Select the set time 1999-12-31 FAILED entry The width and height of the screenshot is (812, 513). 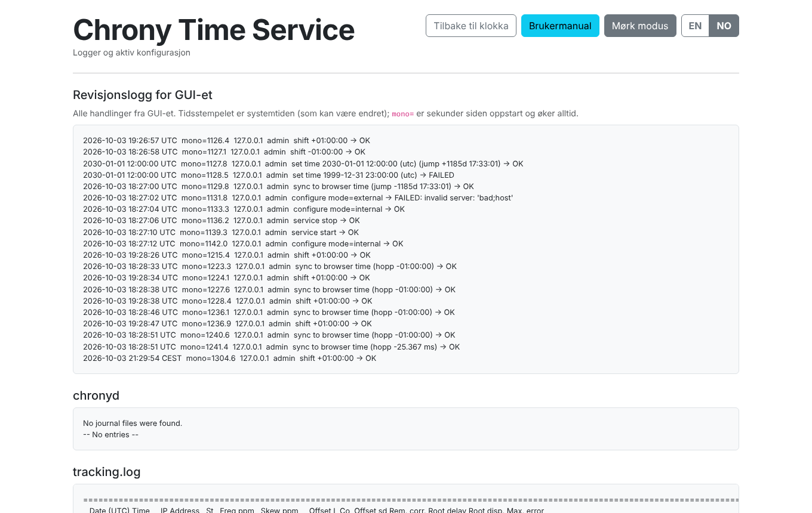(269, 175)
